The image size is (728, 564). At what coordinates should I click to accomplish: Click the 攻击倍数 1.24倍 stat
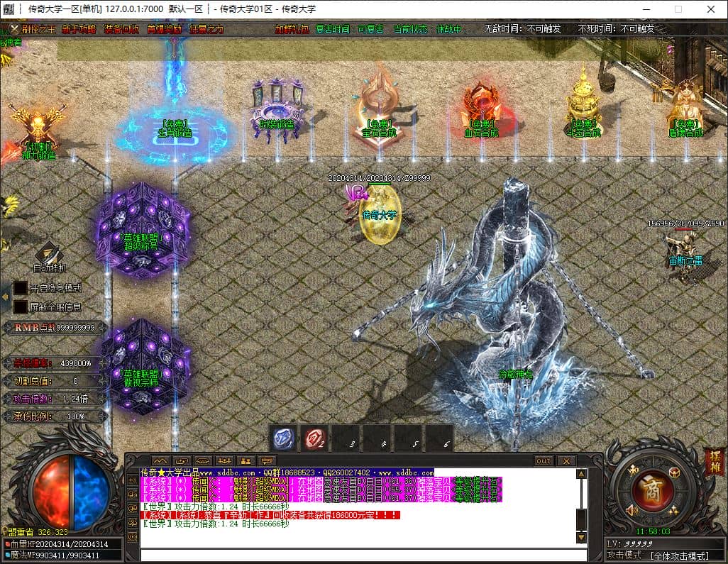(55, 399)
